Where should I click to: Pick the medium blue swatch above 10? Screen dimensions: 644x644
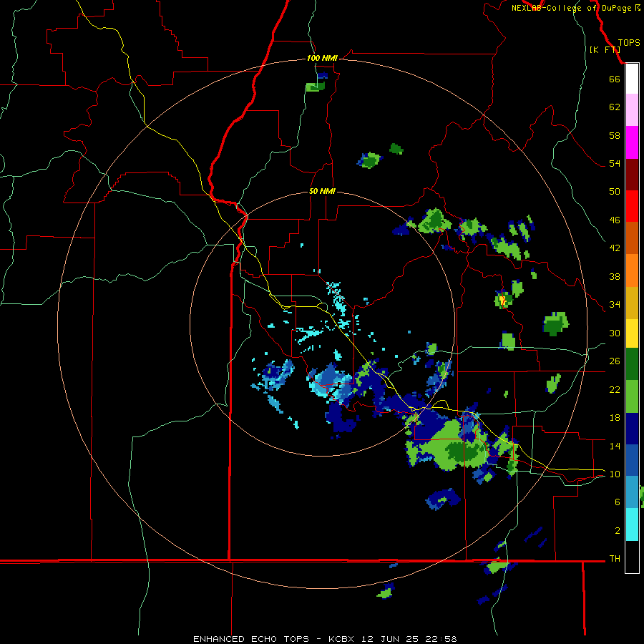point(632,460)
